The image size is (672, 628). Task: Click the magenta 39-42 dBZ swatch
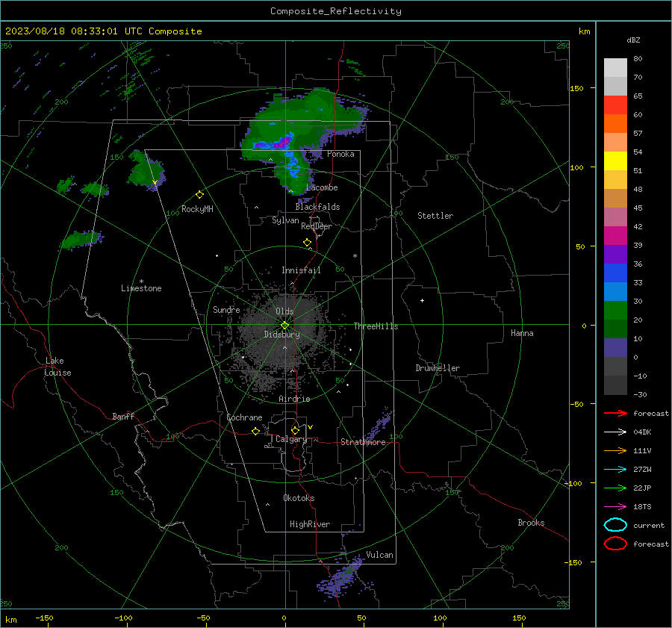[615, 235]
